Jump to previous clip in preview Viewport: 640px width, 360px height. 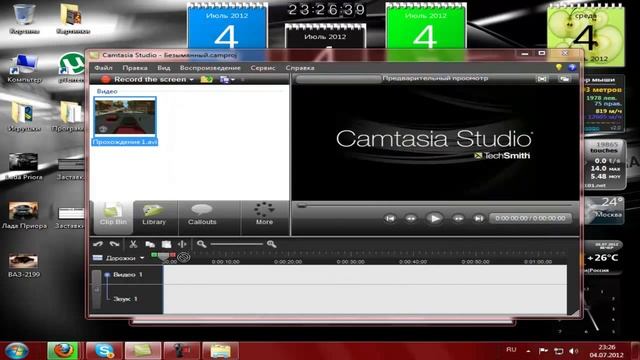tap(390, 218)
